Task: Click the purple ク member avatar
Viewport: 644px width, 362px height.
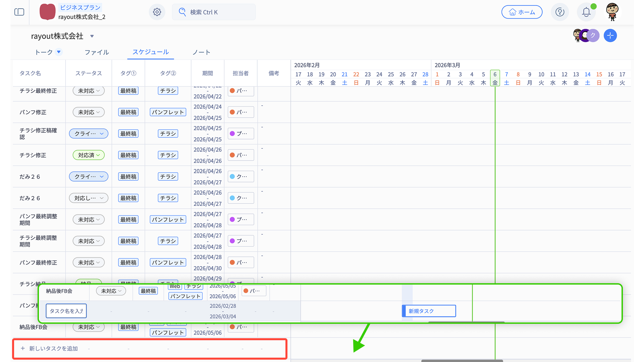Action: 593,36
